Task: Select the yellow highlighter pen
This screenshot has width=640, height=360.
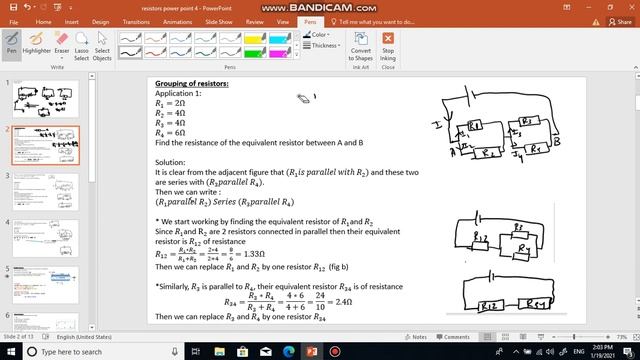Action: [255, 39]
